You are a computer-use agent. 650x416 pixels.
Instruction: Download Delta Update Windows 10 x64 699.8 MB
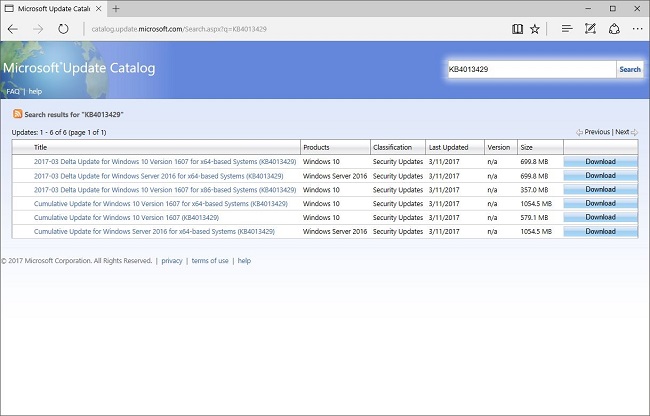coord(600,162)
